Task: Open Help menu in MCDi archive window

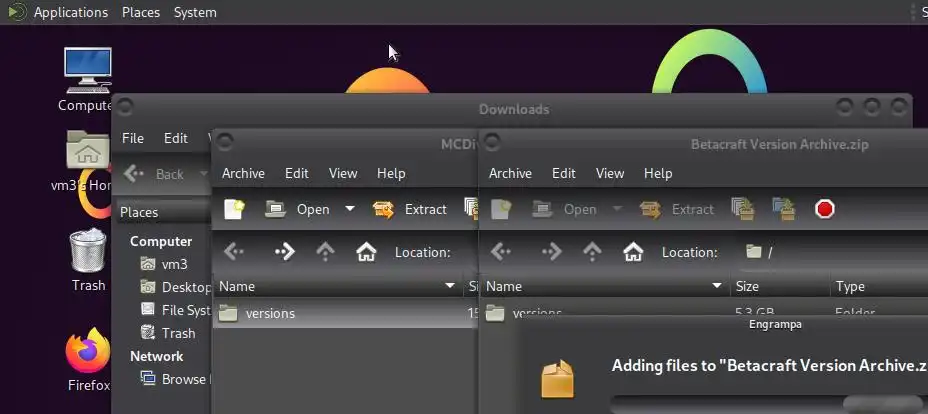Action: pyautogui.click(x=391, y=173)
